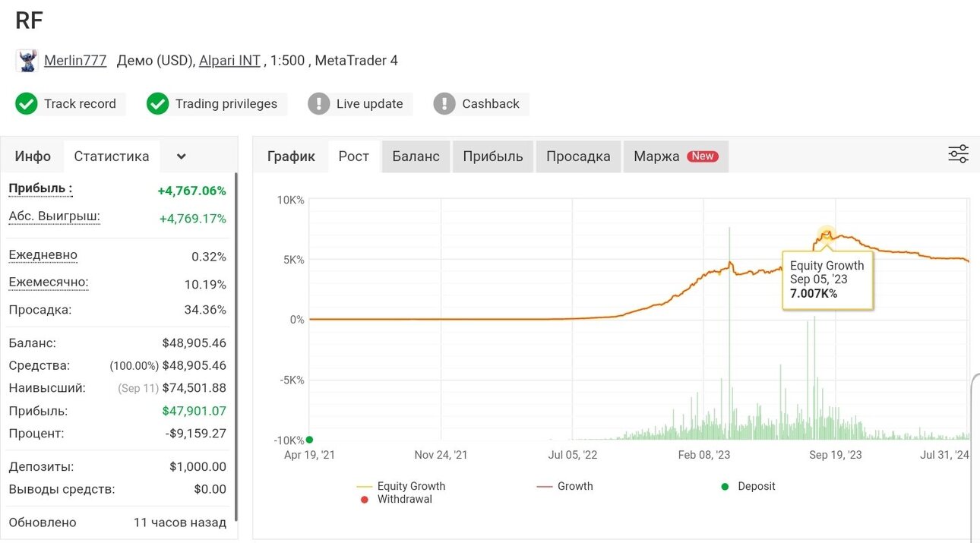Image resolution: width=980 pixels, height=543 pixels.
Task: Click the RF system title
Action: 30,21
